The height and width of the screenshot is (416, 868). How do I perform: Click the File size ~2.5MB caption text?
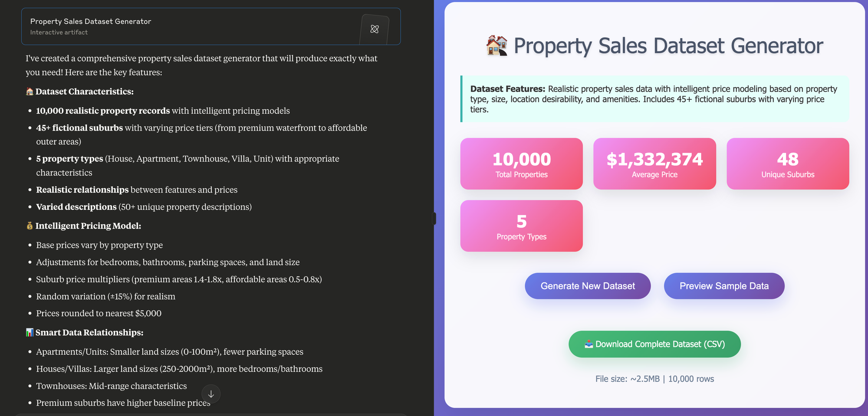pos(654,379)
